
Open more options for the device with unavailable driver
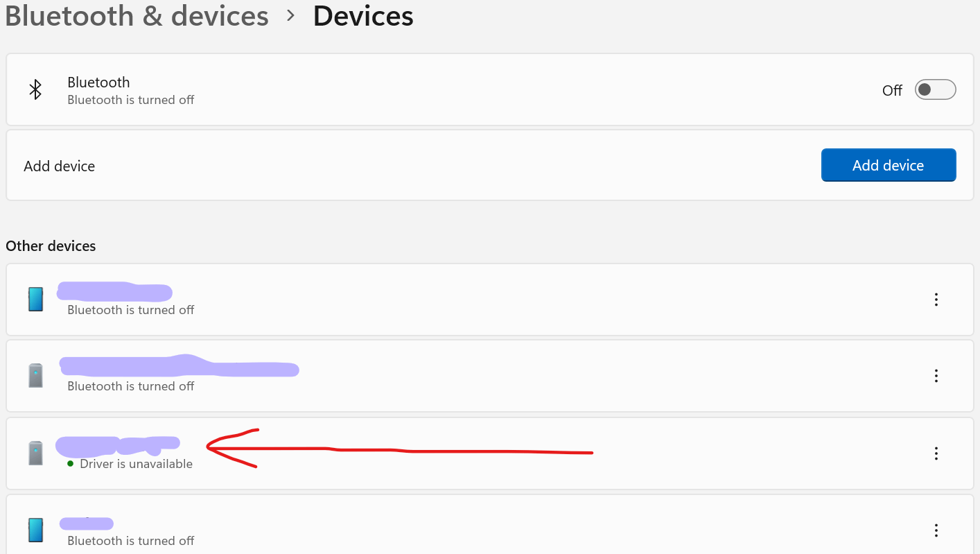[x=936, y=453]
